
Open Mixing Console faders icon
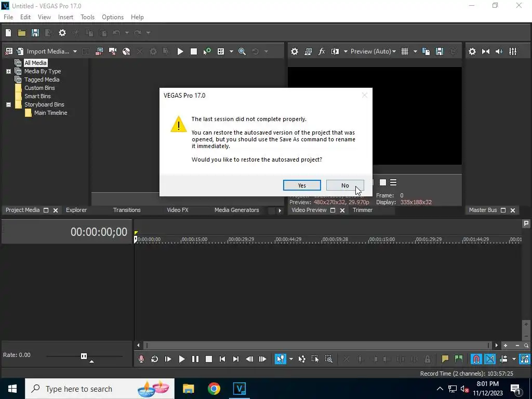pos(513,51)
